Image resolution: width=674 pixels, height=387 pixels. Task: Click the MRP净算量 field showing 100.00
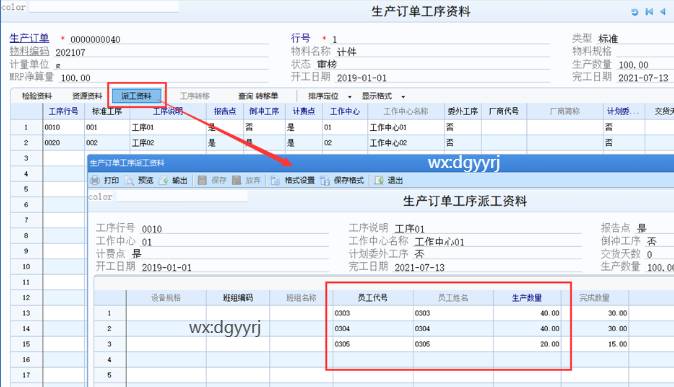coord(163,78)
